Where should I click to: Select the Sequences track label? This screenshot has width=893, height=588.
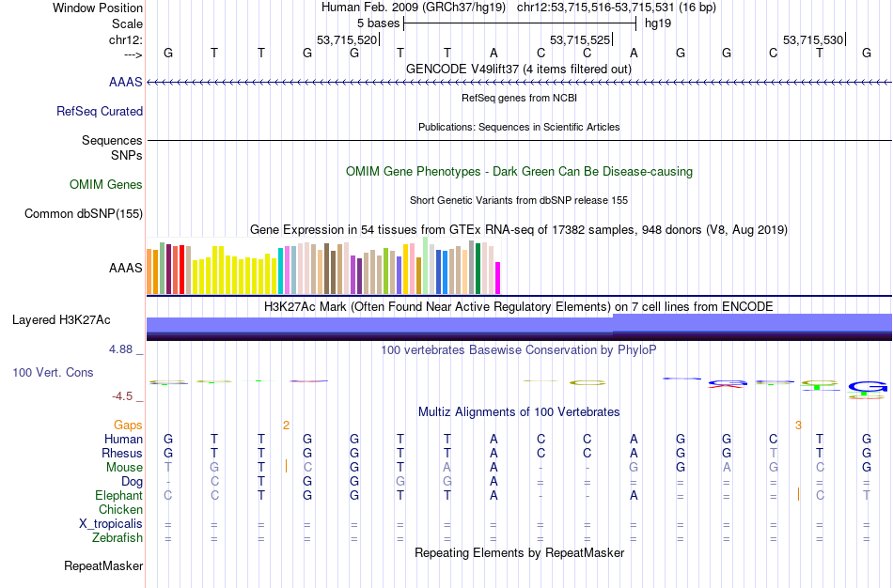(x=112, y=140)
